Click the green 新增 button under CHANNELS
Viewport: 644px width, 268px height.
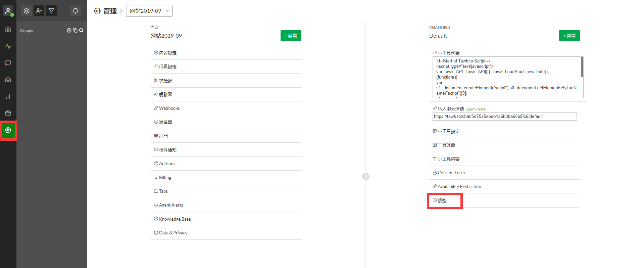[569, 36]
